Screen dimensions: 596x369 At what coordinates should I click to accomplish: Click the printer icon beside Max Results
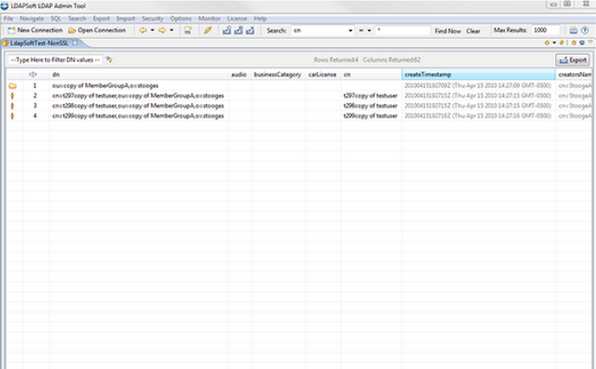(x=573, y=30)
